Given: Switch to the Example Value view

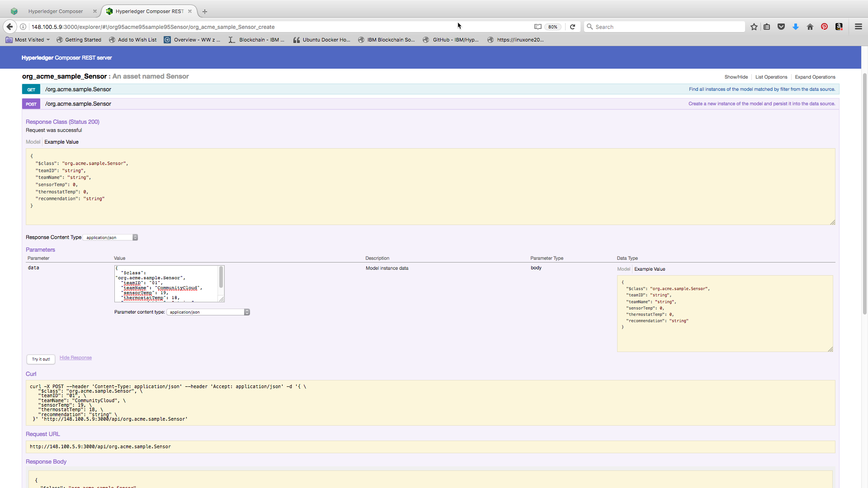Looking at the screenshot, I should click(649, 269).
